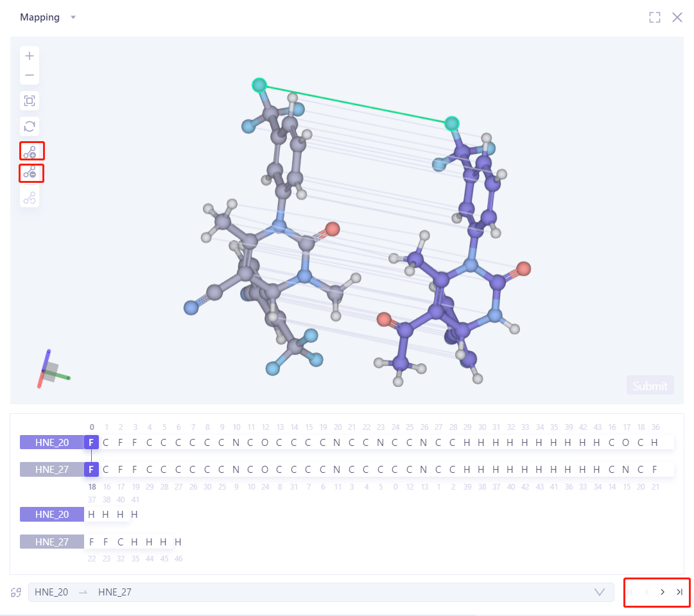Viewport: 694px width, 616px height.
Task: Go to the next ligand pair
Action: [663, 592]
